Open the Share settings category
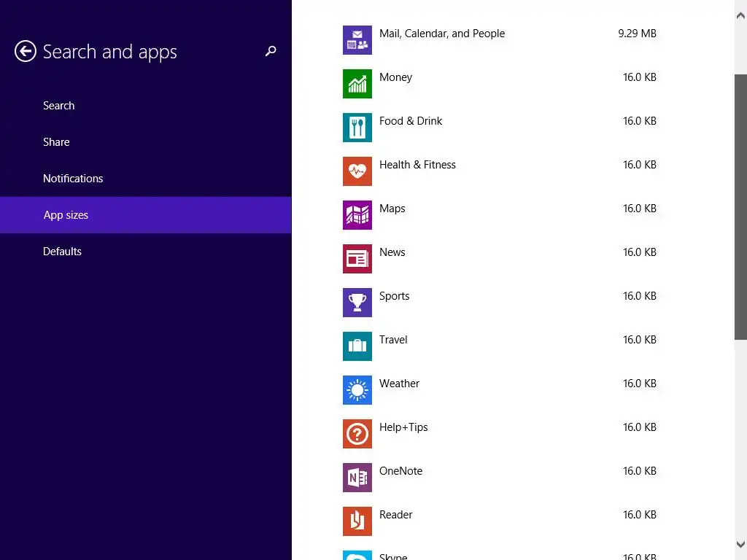Screen dimensions: 747x560 pos(146,142)
